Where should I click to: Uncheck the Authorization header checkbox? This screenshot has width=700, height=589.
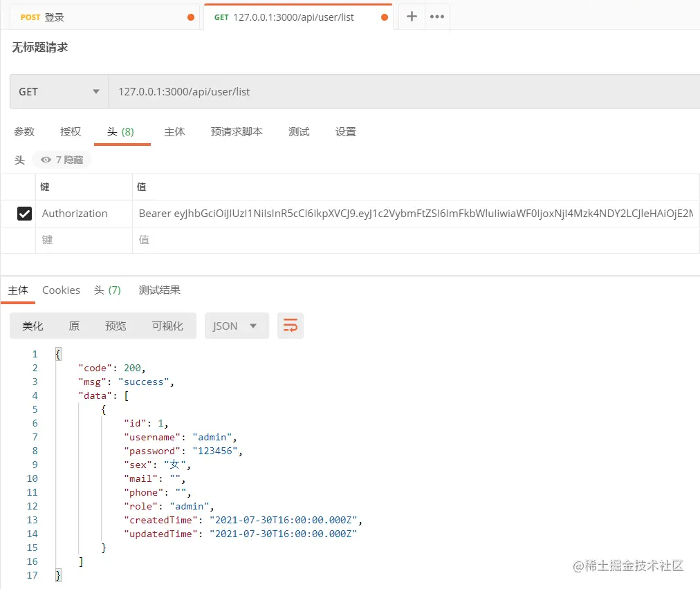tap(24, 214)
